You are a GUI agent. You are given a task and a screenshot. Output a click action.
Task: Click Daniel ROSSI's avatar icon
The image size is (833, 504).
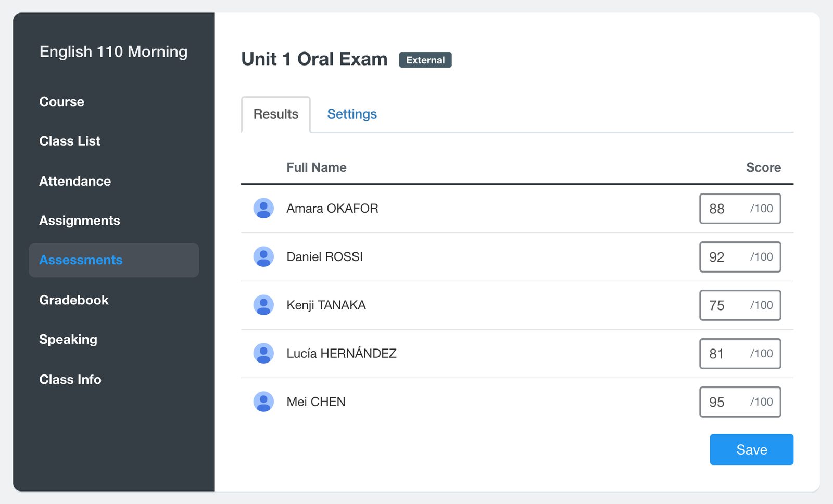click(263, 256)
